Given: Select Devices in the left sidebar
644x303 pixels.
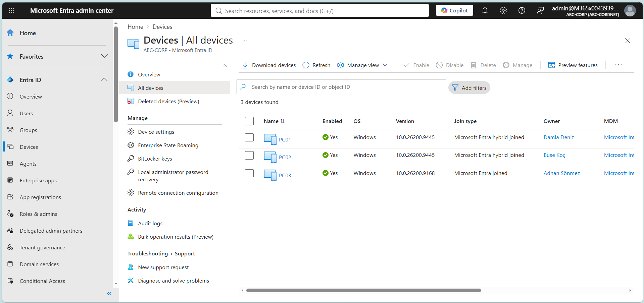Looking at the screenshot, I should coord(29,147).
